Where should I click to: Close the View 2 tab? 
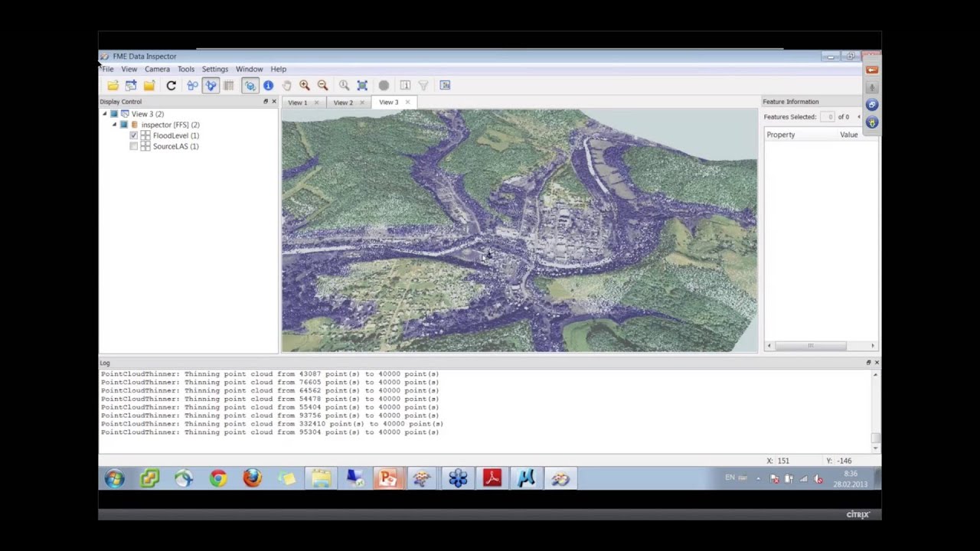click(362, 103)
